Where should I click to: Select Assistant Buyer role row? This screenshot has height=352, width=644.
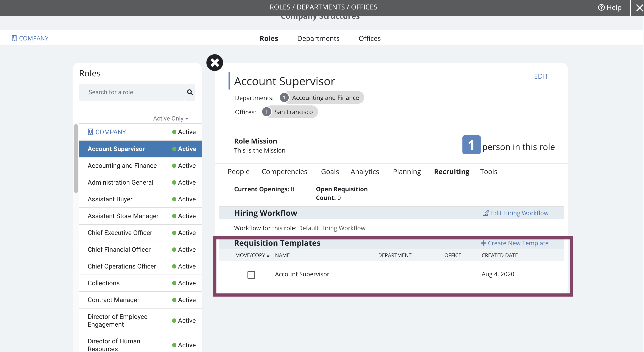[x=140, y=199]
